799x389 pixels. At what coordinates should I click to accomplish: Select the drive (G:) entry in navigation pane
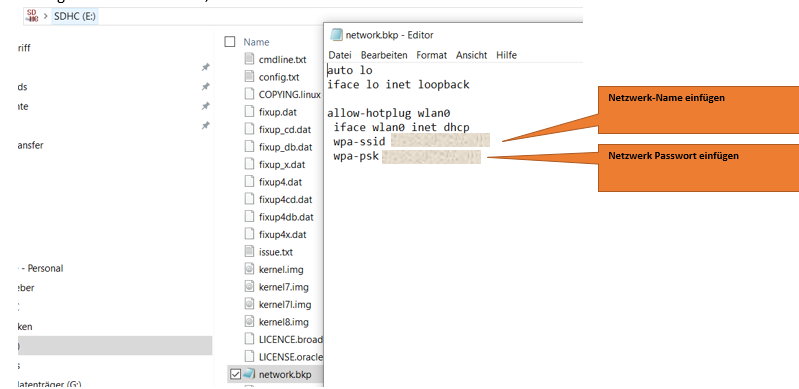click(49, 384)
